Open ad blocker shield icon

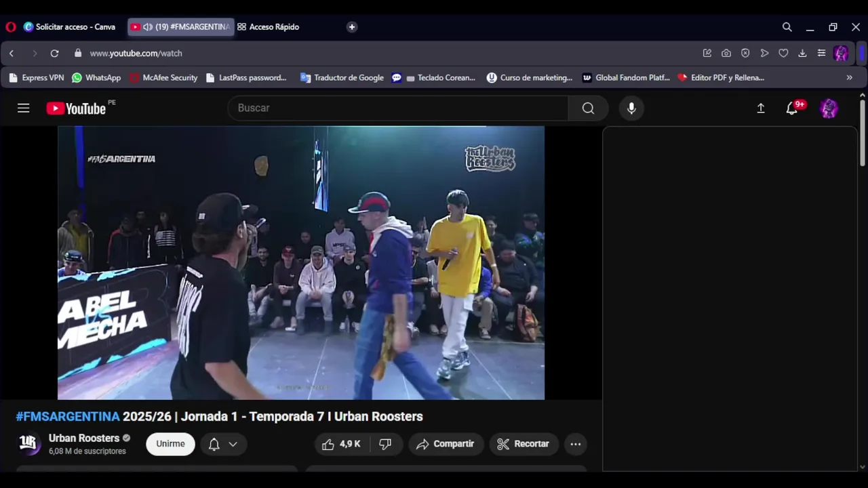click(x=745, y=53)
